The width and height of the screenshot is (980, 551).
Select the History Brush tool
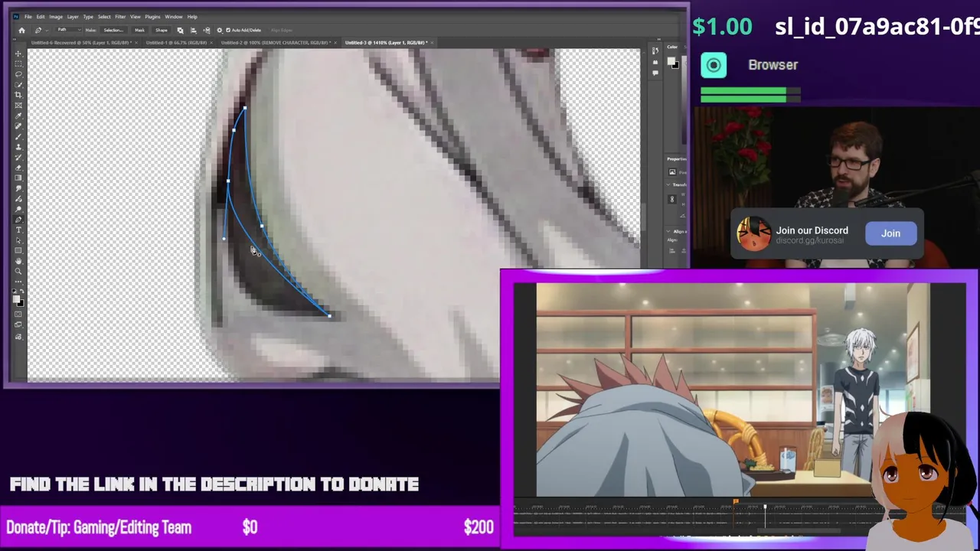[x=18, y=157]
